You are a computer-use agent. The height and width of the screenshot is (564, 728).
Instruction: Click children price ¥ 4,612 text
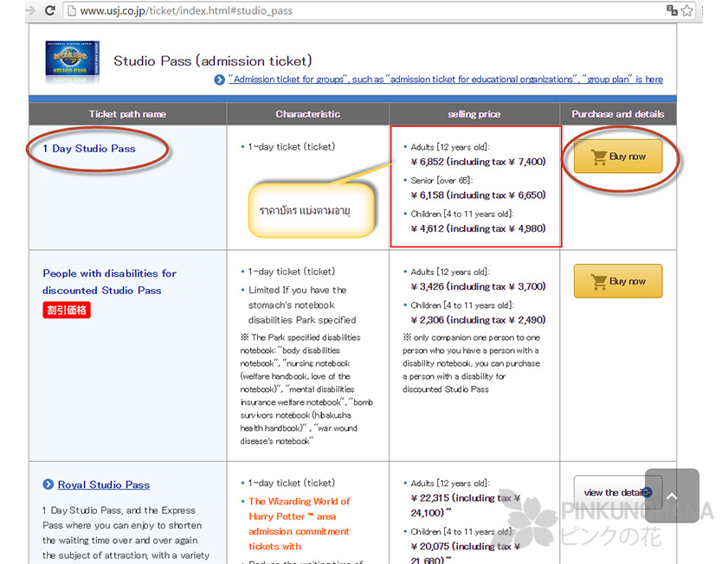(x=478, y=228)
